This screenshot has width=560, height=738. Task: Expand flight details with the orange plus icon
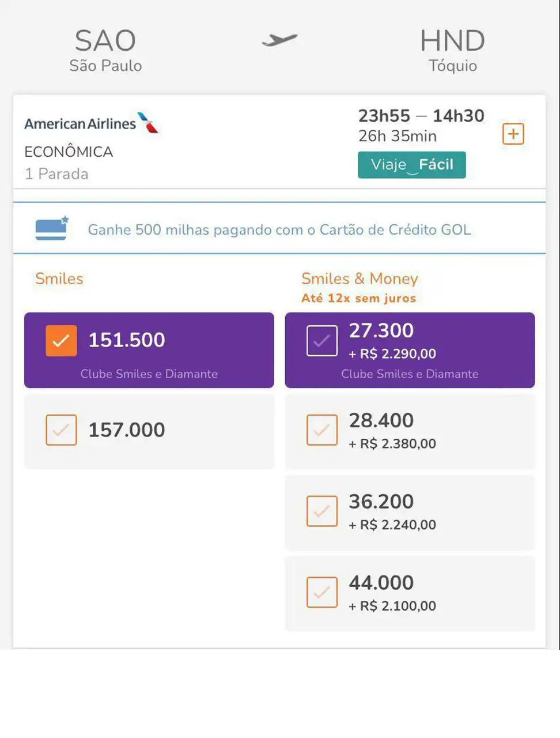513,134
